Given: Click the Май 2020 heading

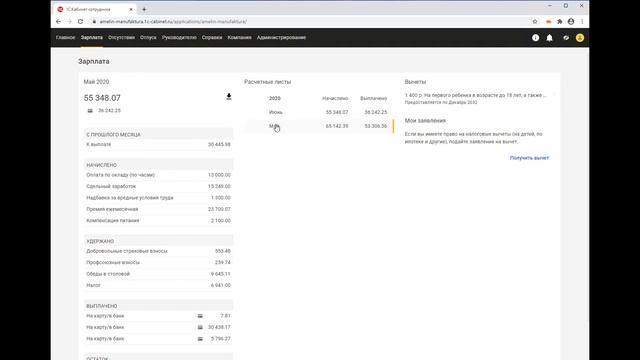Looking at the screenshot, I should 96,82.
